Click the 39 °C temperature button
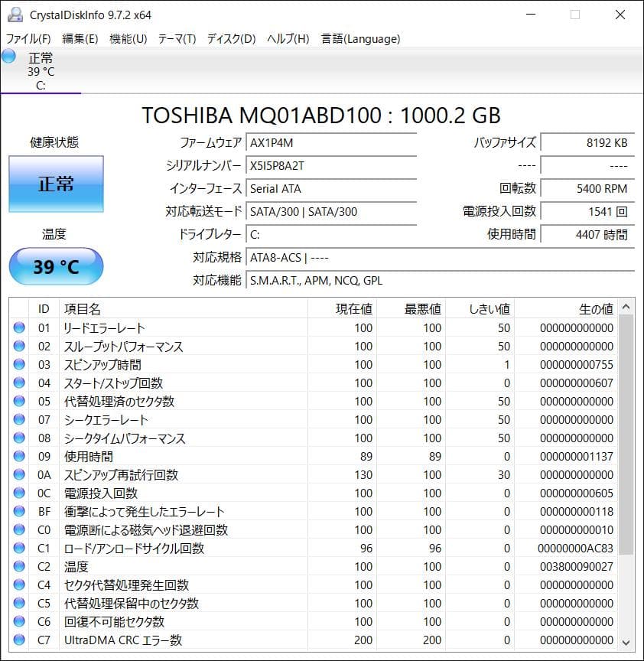 [x=56, y=266]
